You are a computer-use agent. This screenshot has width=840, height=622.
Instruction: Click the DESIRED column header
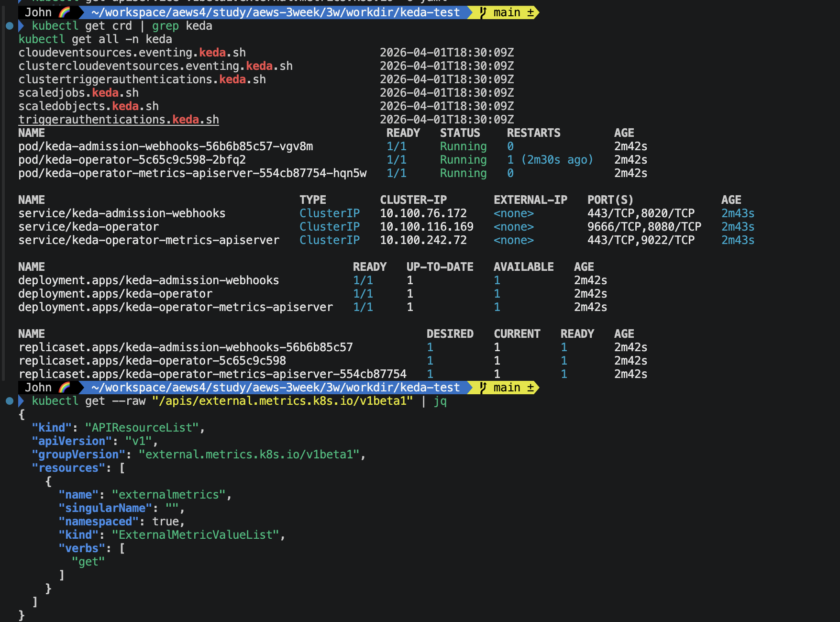450,334
